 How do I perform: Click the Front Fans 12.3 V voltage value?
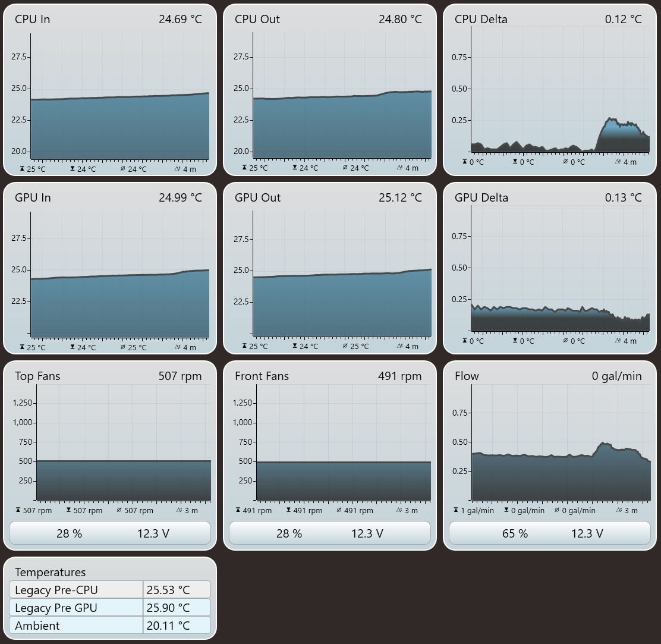367,533
